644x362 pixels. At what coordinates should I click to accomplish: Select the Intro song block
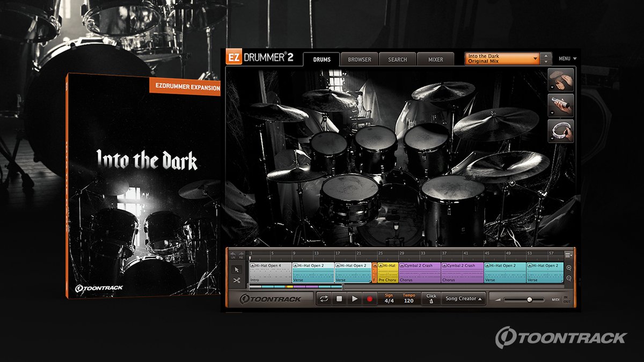point(270,272)
